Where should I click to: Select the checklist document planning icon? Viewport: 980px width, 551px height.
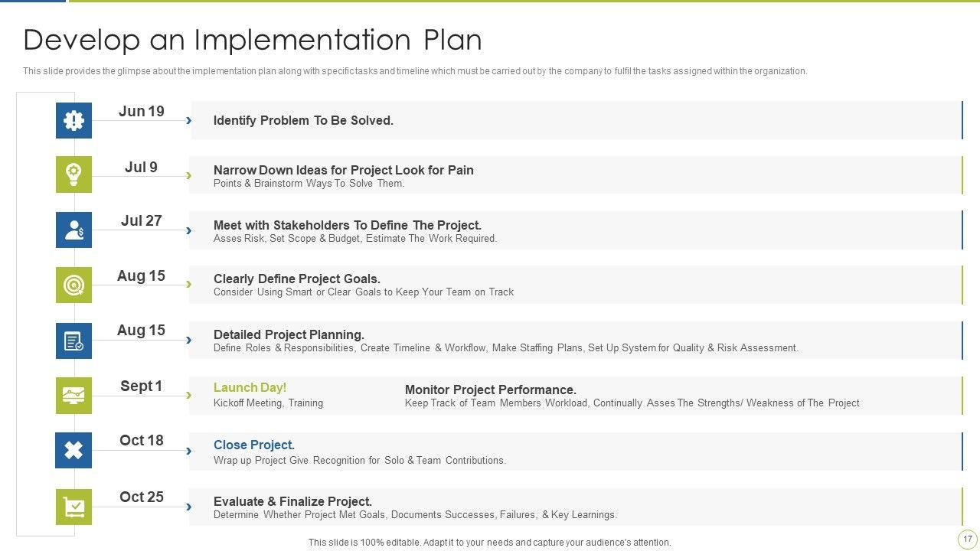point(73,341)
